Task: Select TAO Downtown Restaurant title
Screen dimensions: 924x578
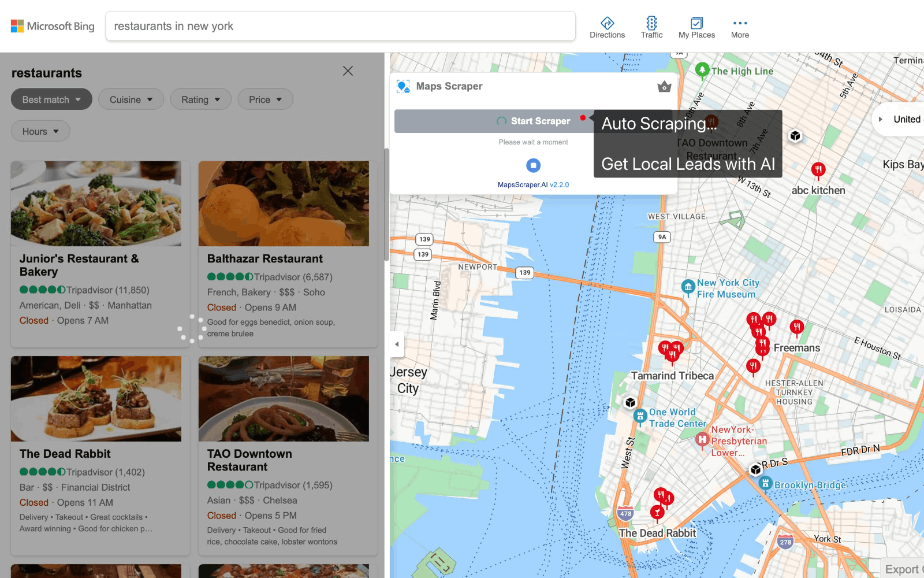Action: [x=249, y=460]
